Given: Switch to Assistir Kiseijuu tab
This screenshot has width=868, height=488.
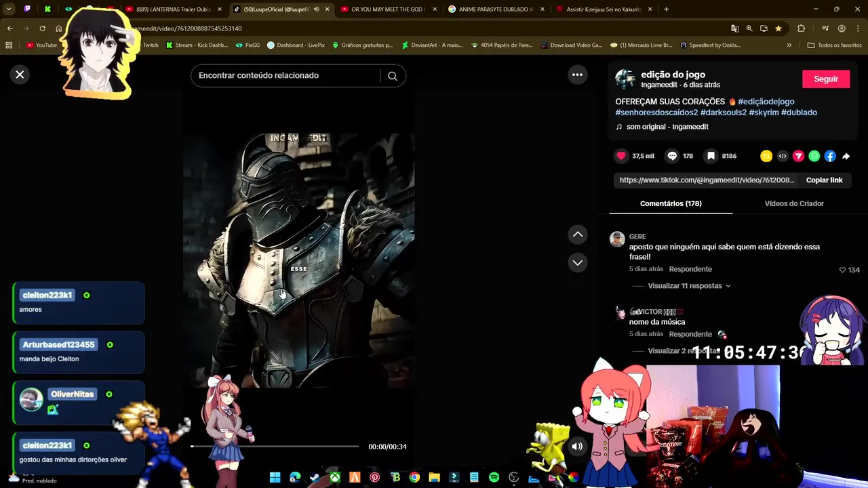Looking at the screenshot, I should (604, 9).
